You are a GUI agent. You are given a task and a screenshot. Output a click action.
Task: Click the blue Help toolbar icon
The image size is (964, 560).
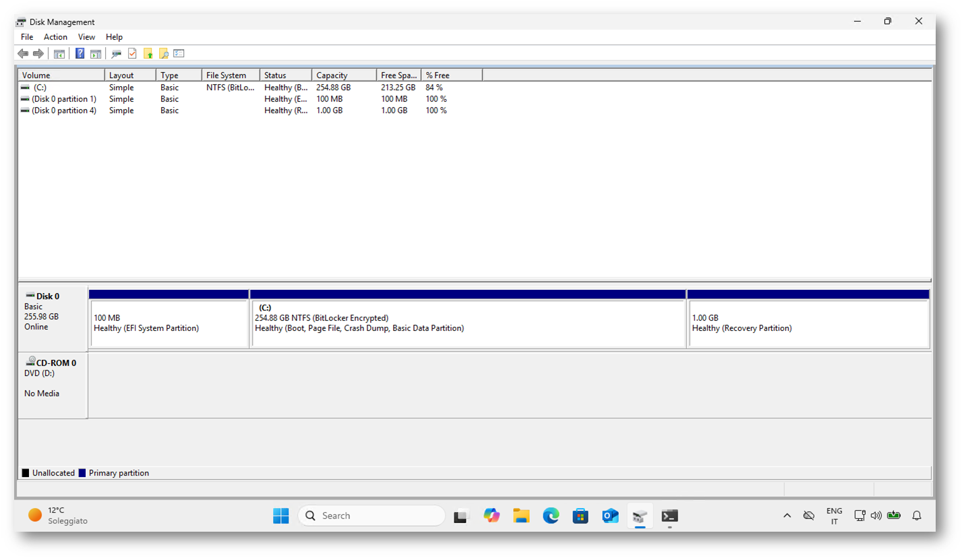click(80, 53)
